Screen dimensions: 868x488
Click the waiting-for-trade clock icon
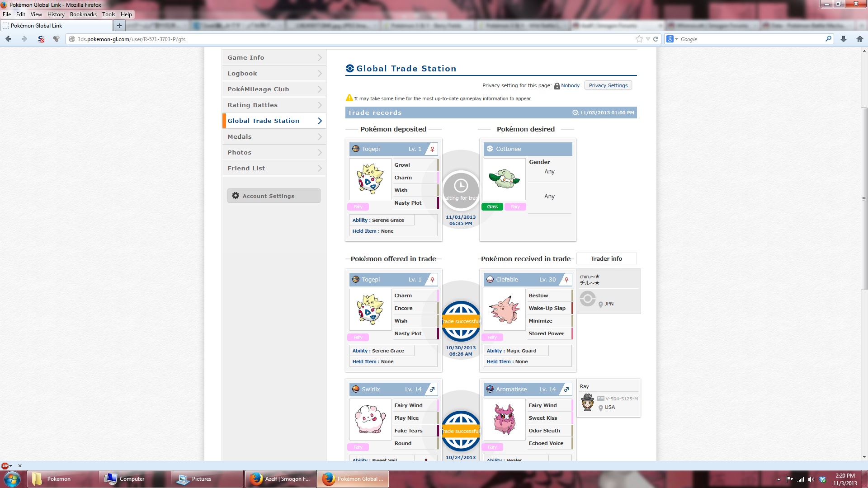(x=461, y=185)
